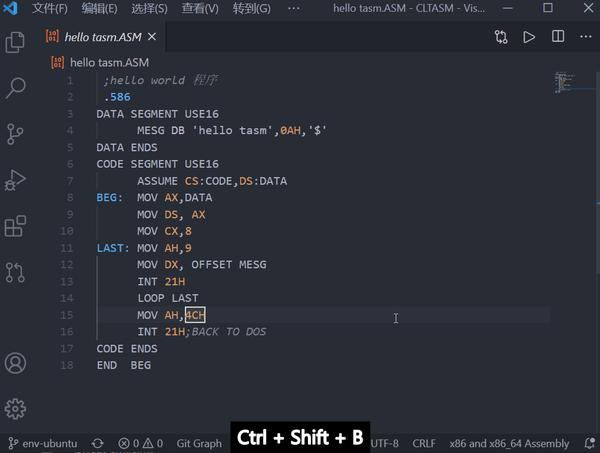
Task: Toggle split editor right
Action: (558, 37)
